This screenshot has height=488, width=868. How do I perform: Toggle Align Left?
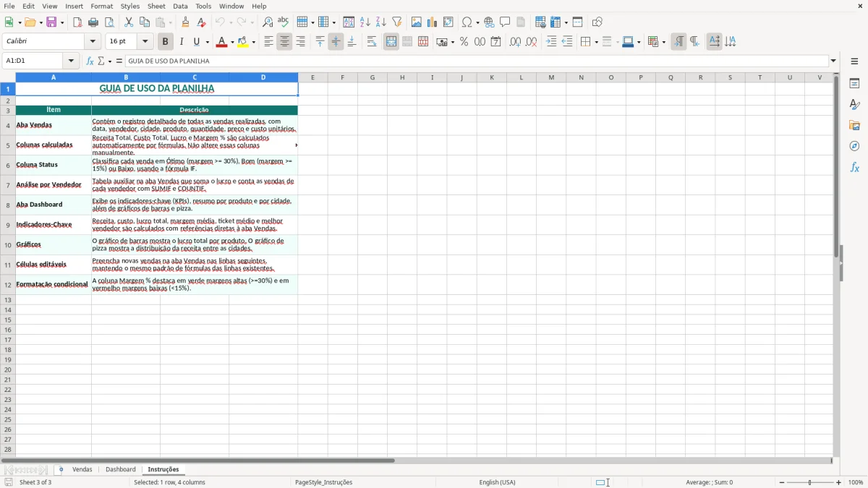(x=268, y=42)
